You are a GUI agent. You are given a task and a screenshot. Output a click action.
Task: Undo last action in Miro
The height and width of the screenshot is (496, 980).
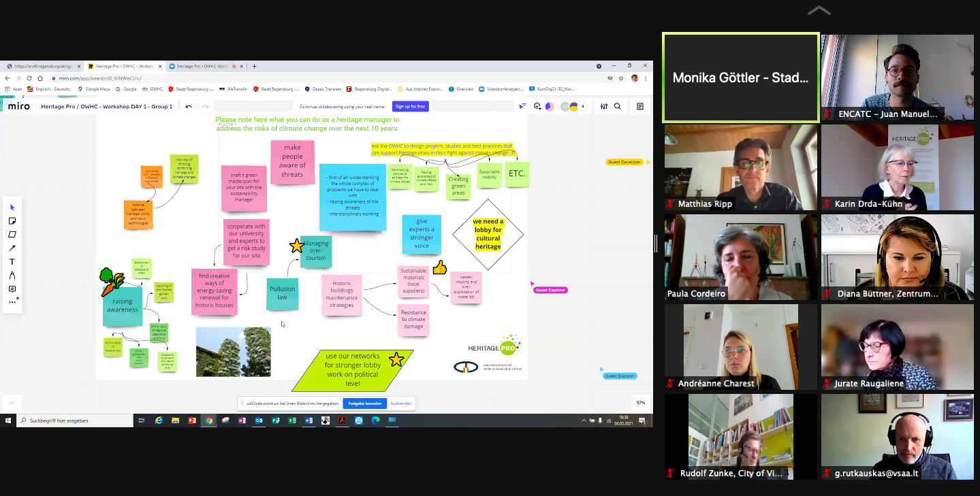(x=189, y=106)
